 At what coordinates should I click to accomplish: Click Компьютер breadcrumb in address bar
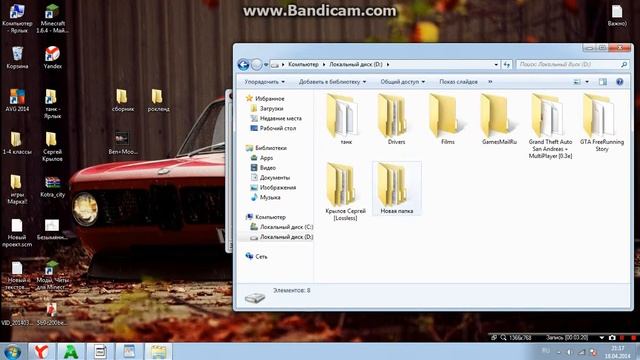pos(303,64)
